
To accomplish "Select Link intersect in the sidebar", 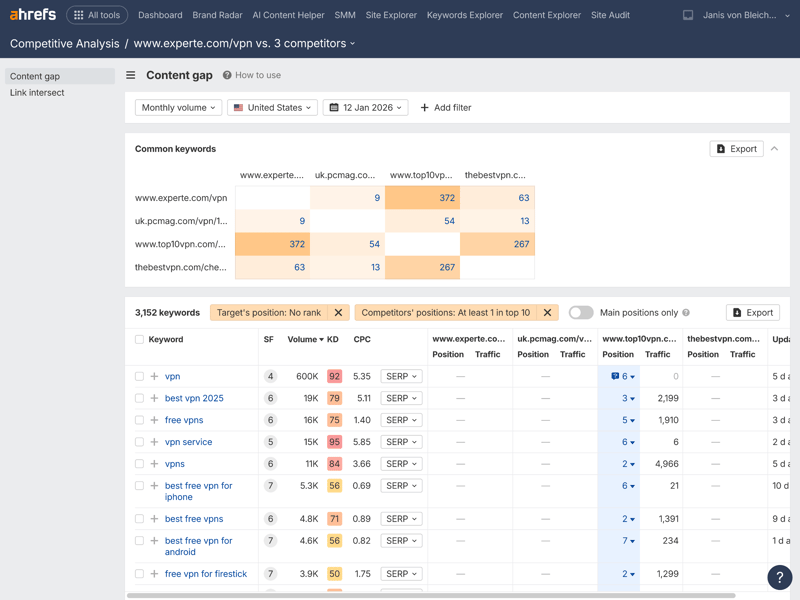I will (37, 93).
